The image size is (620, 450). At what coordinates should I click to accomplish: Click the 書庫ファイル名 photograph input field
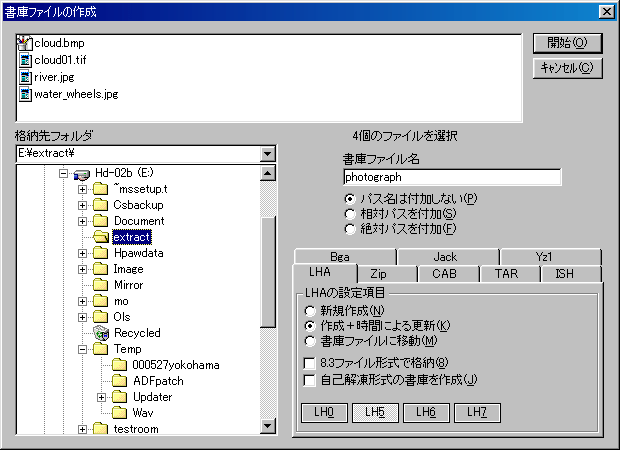tap(452, 177)
